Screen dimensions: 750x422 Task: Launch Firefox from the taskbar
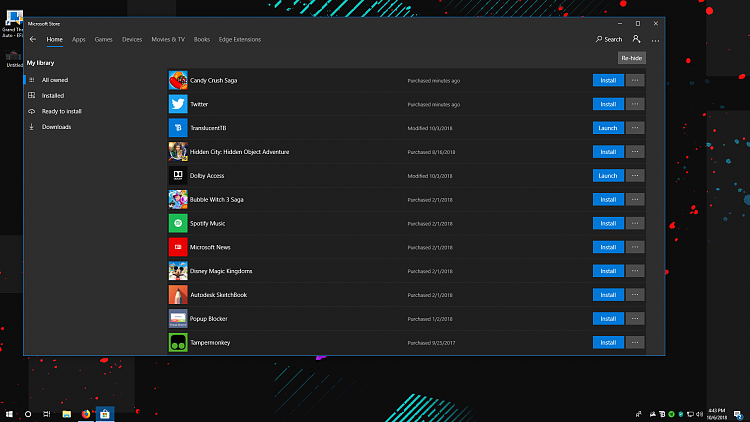(86, 414)
